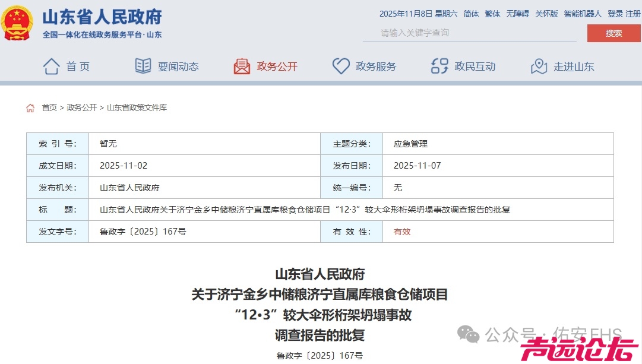Click the newspaper icon for 要闻动态
The width and height of the screenshot is (642, 364).
(x=143, y=66)
